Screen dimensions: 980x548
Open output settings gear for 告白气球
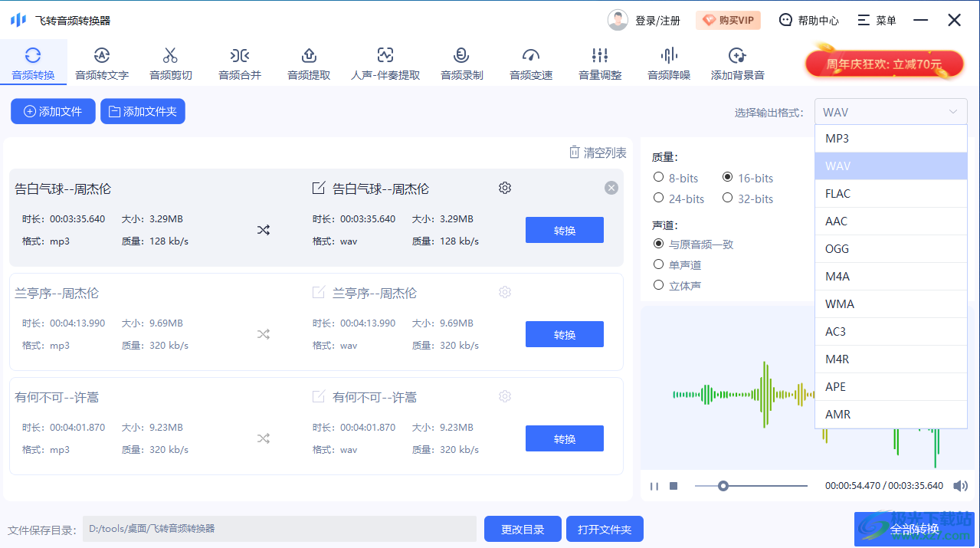pyautogui.click(x=504, y=187)
